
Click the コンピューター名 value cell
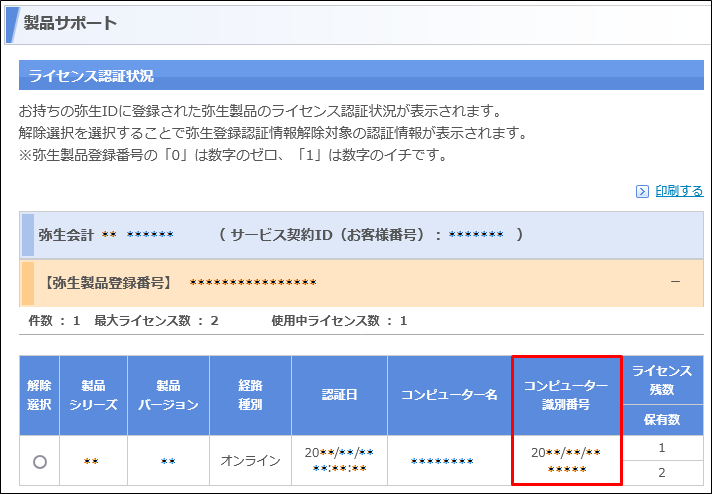coord(450,461)
